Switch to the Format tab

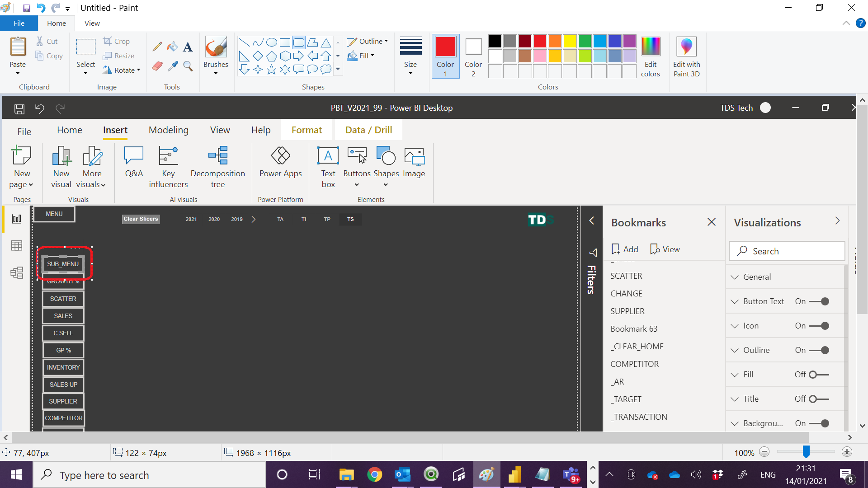pyautogui.click(x=307, y=130)
